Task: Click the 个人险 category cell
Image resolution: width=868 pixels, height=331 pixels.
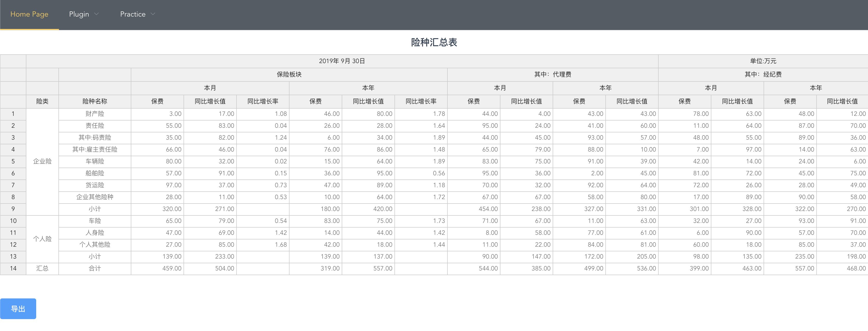Action: 42,239
